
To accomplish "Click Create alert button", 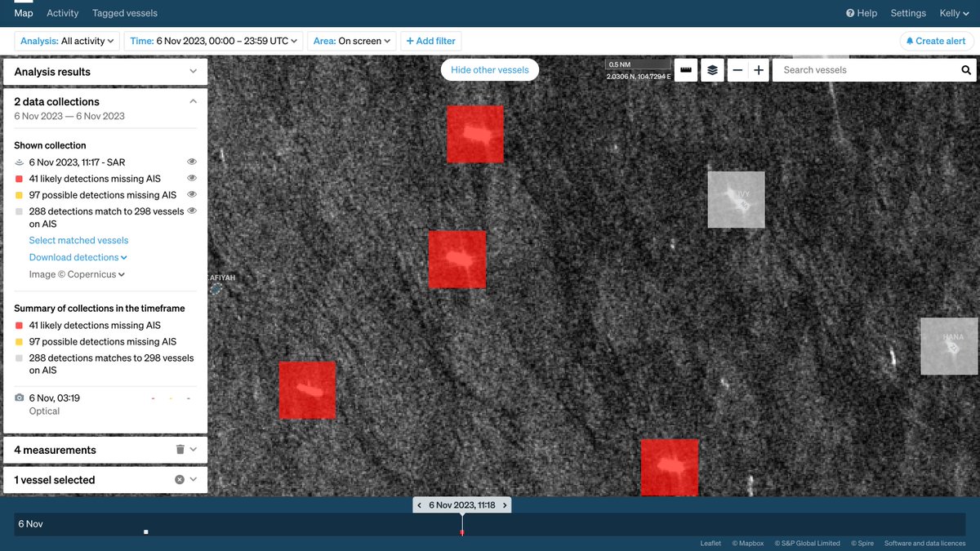I will point(936,41).
